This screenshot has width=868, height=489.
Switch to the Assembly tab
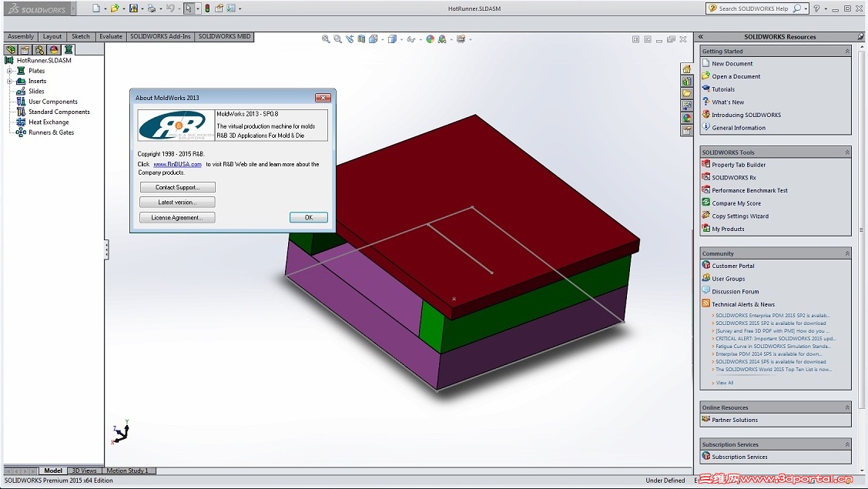21,36
